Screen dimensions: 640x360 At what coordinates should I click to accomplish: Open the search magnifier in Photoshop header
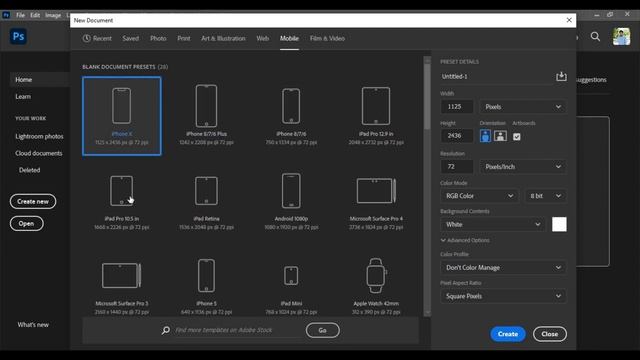596,37
